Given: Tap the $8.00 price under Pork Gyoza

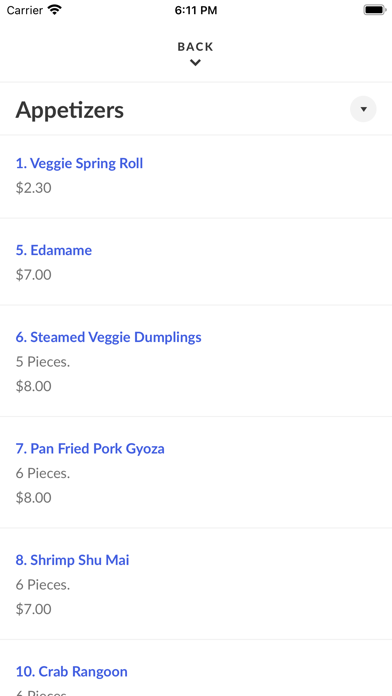Looking at the screenshot, I should 34,498.
